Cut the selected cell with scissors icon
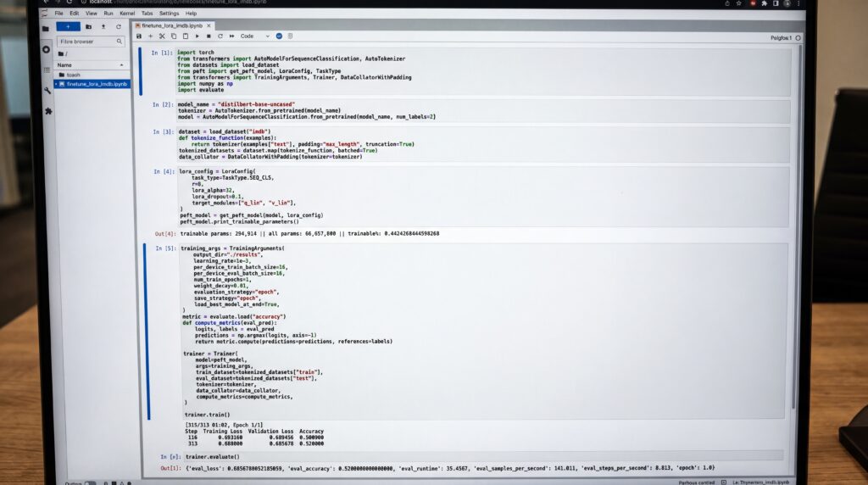The width and height of the screenshot is (868, 485). pyautogui.click(x=162, y=36)
